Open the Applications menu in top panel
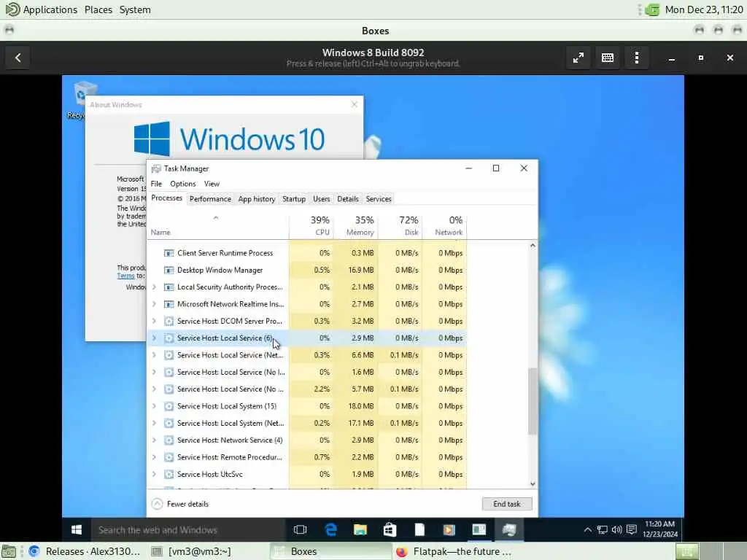The image size is (747, 560). pyautogui.click(x=41, y=9)
